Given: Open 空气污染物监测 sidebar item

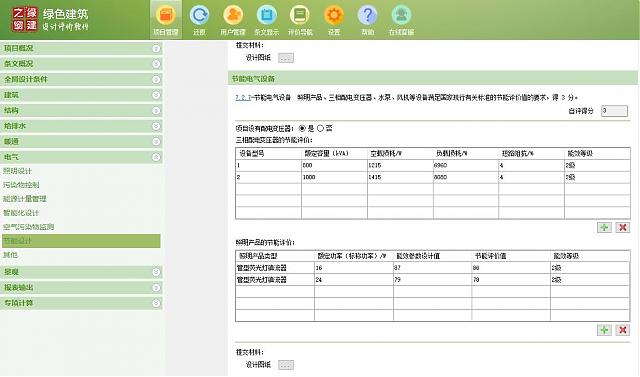Looking at the screenshot, I should coord(29,226).
